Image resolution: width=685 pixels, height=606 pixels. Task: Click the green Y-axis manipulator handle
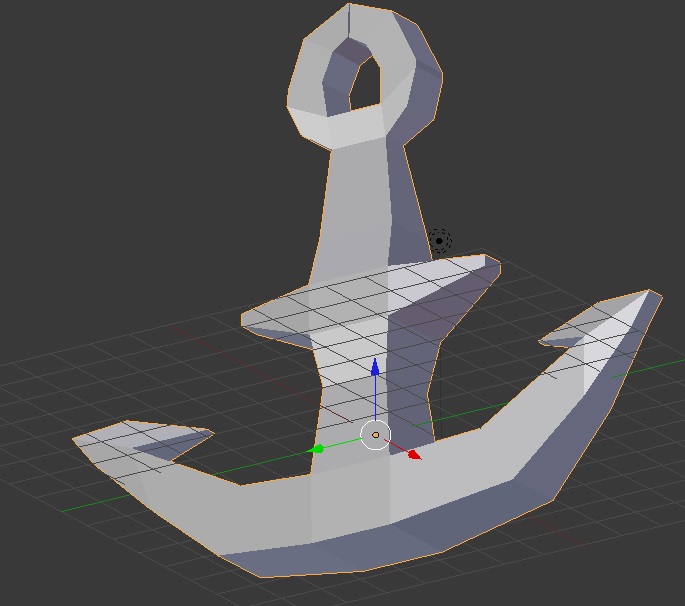coord(318,449)
